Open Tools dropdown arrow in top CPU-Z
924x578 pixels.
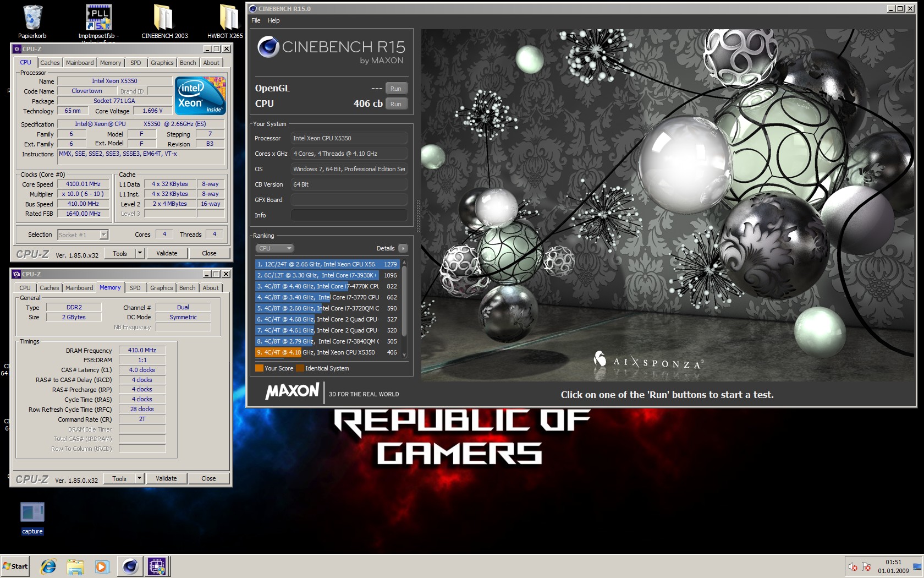tap(140, 253)
